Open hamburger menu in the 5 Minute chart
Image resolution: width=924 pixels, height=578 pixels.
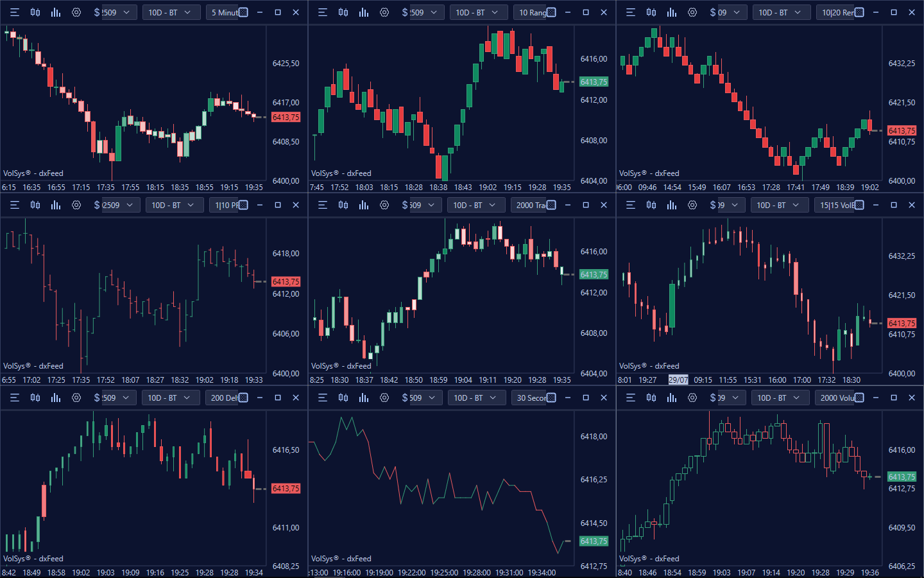pos(15,12)
